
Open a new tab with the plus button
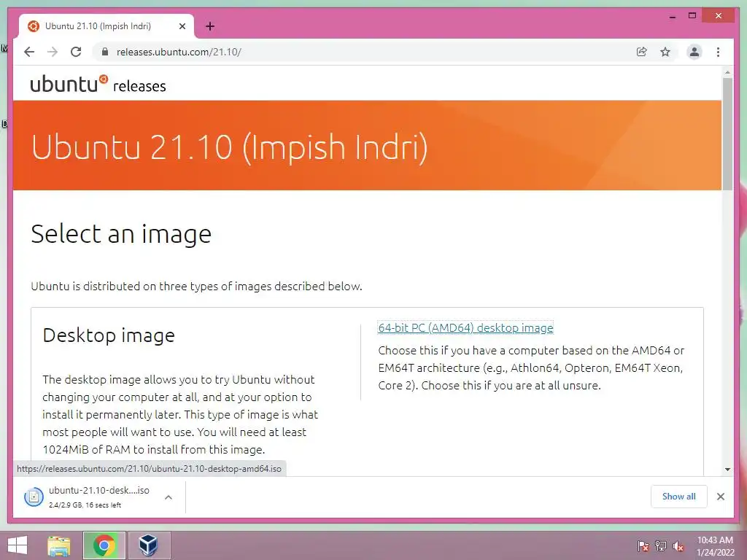(x=210, y=26)
